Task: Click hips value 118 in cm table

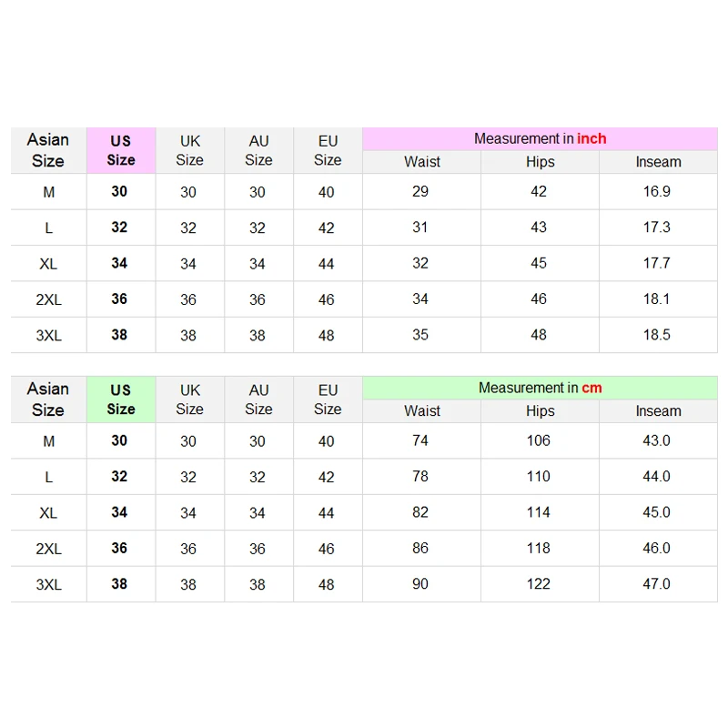Action: [539, 549]
